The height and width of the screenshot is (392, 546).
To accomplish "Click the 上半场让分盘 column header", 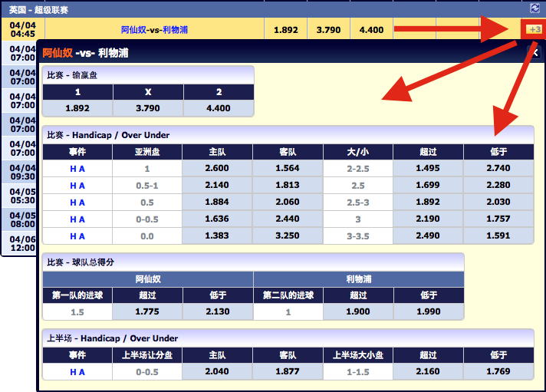I will tap(147, 355).
